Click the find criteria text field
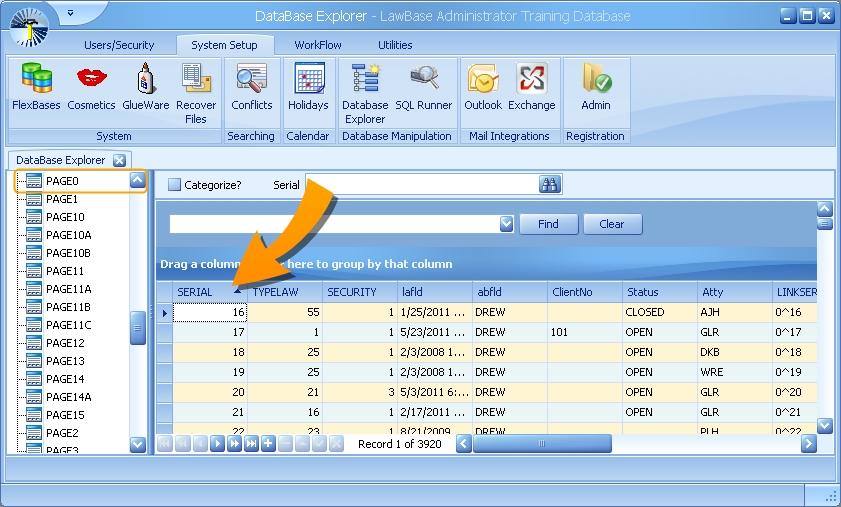The height and width of the screenshot is (507, 841). [335, 224]
